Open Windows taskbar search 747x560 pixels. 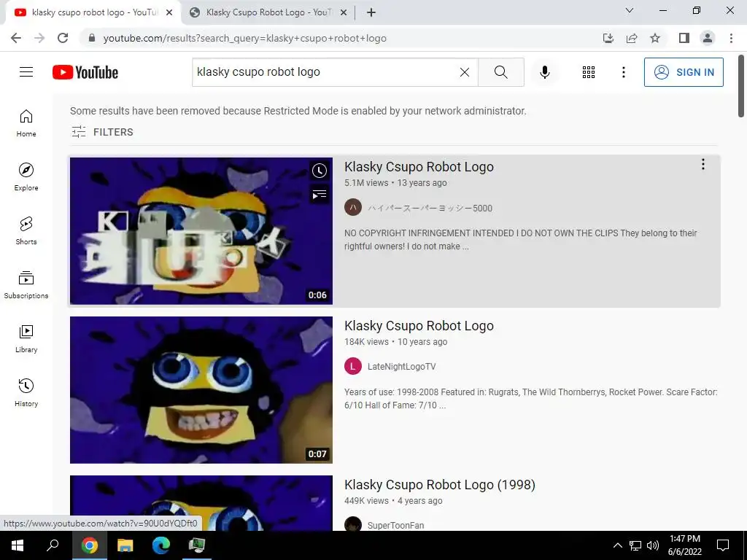pos(53,545)
